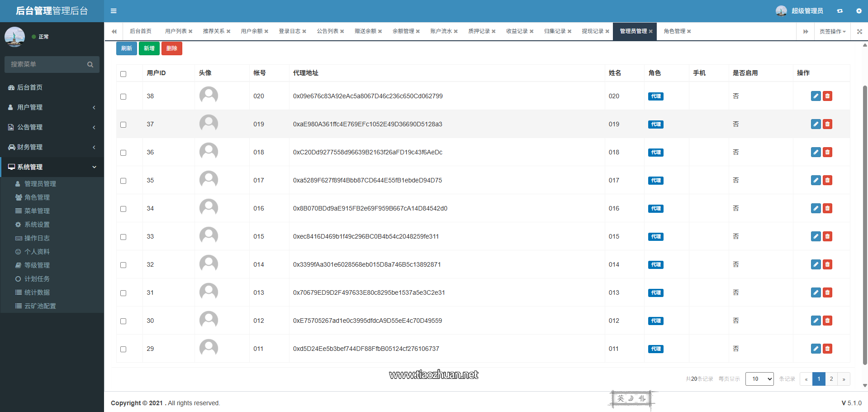Delete user 37 with trash icon
Viewport: 868px width, 412px height.
tap(827, 124)
